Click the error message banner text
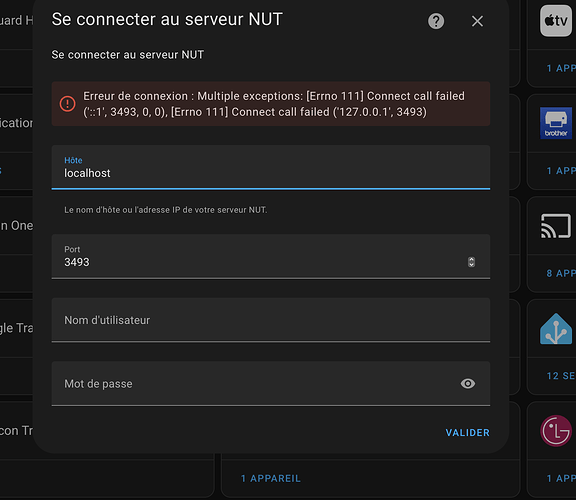 274,104
